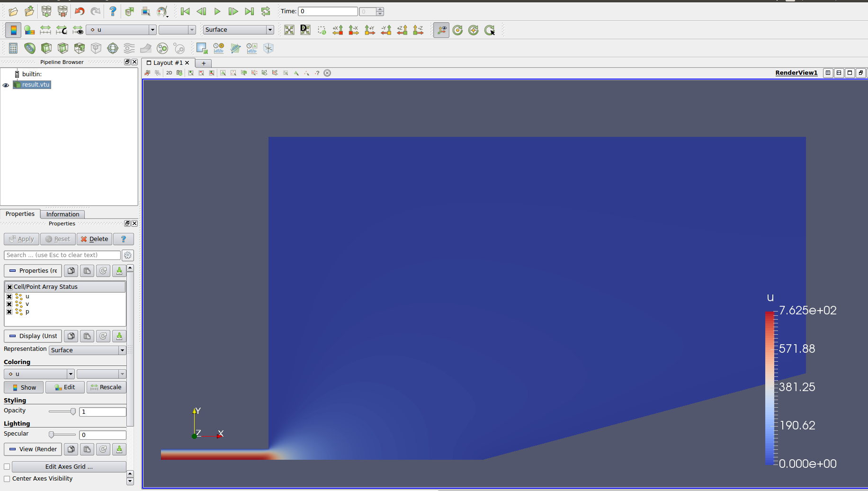This screenshot has height=491, width=868.
Task: Open the Surface representation dropdown in toolbar
Action: (239, 30)
